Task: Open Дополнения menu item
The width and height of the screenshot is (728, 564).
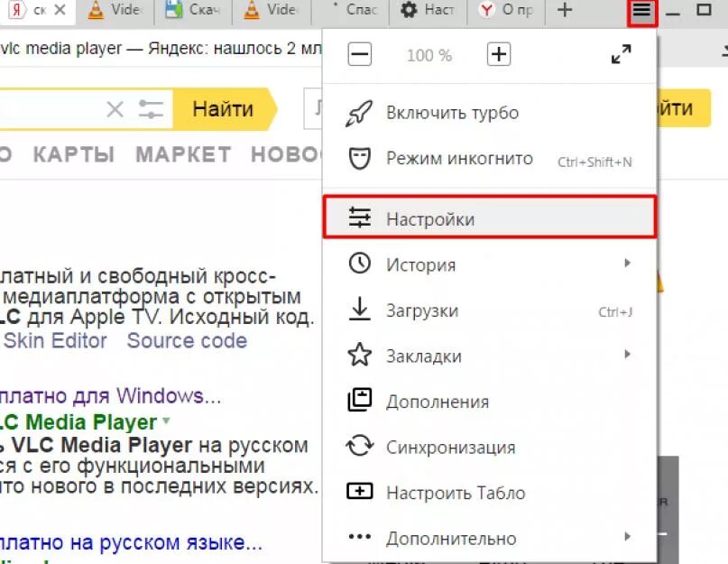Action: tap(490, 401)
